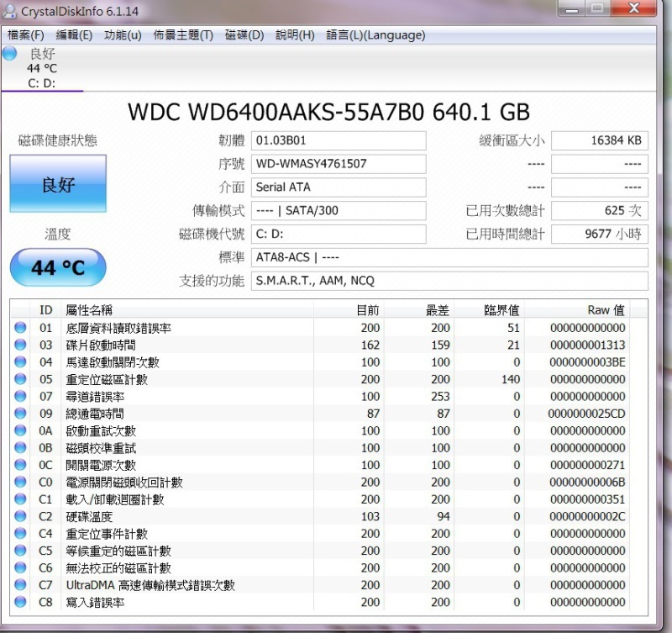Click the 屬性名稱 column header
Viewport: 672px width, 633px height.
[187, 310]
